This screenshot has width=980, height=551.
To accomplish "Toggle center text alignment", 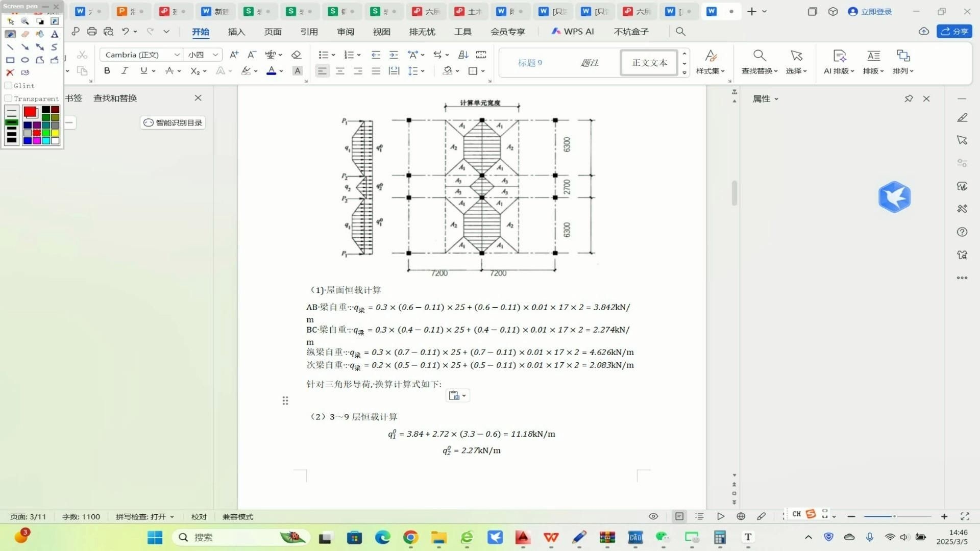I will pyautogui.click(x=340, y=71).
